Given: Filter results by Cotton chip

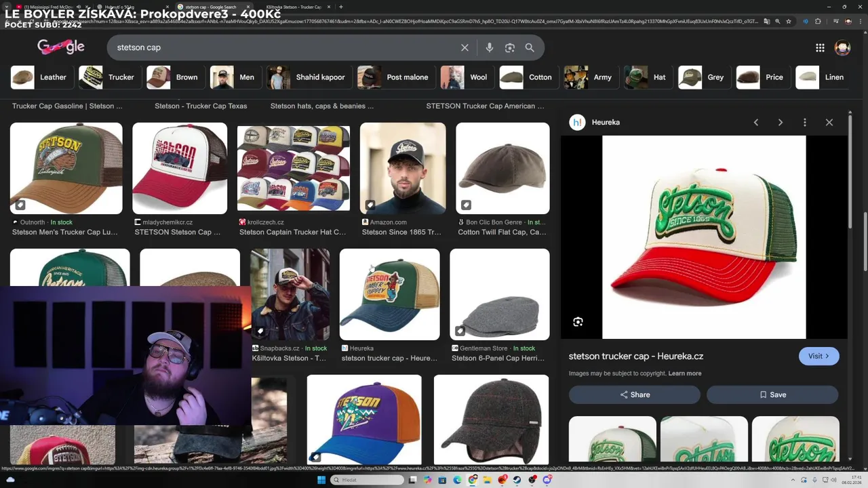Looking at the screenshot, I should pos(529,77).
